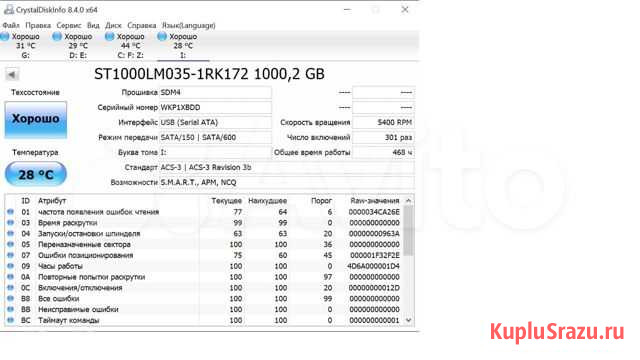The image size is (640, 360).
Task: Select the row Часы работы
Action: (x=204, y=266)
